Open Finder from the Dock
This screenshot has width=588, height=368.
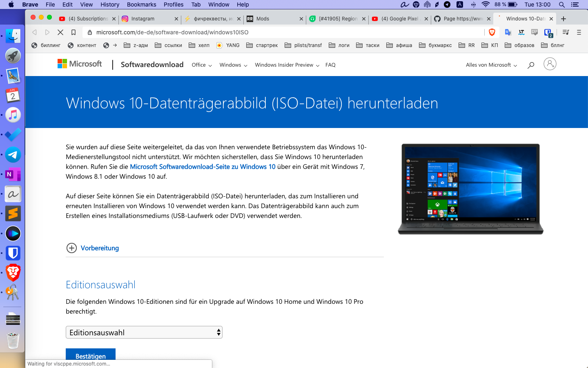[x=13, y=36]
